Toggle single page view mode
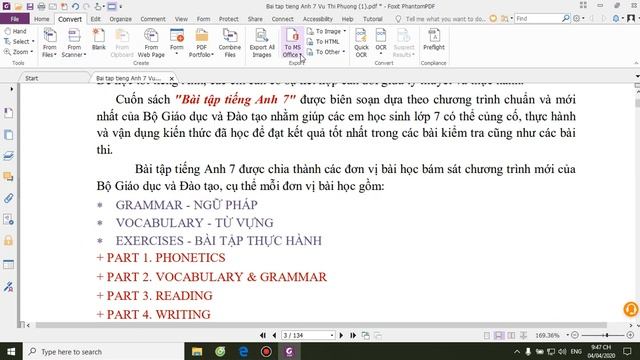The width and height of the screenshot is (640, 360). pos(487,336)
